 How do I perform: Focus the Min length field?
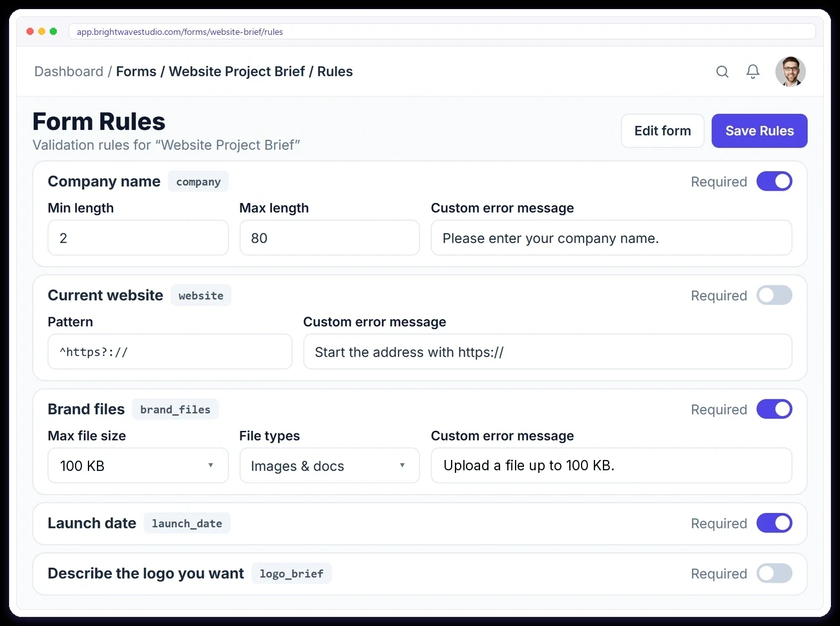click(x=138, y=238)
